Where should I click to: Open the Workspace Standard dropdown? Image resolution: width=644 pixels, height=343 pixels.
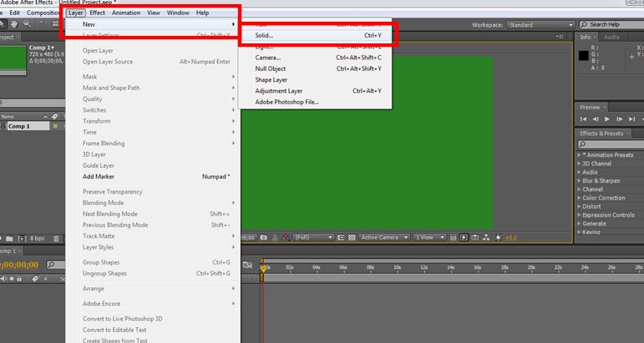tap(540, 24)
